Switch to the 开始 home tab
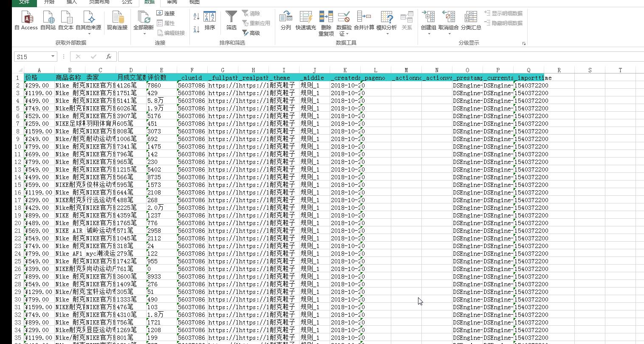This screenshot has height=344, width=644. [x=49, y=2]
